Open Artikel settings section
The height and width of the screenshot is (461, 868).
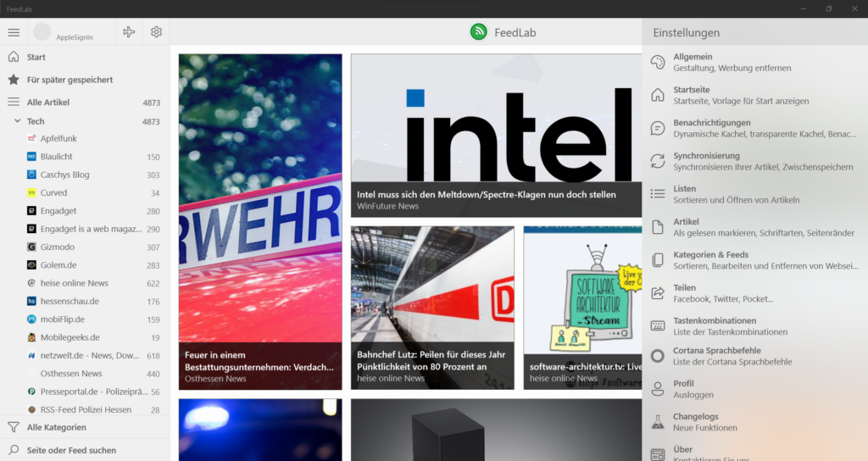coord(755,227)
